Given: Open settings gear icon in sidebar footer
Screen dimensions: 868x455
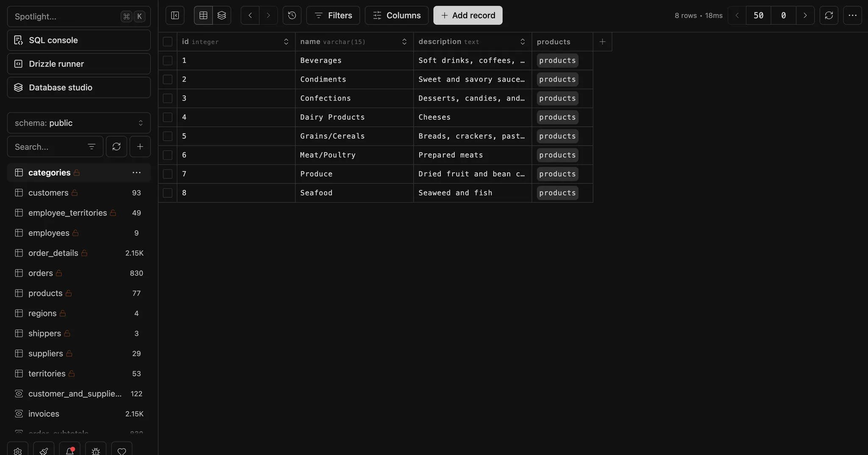Looking at the screenshot, I should pos(18,450).
